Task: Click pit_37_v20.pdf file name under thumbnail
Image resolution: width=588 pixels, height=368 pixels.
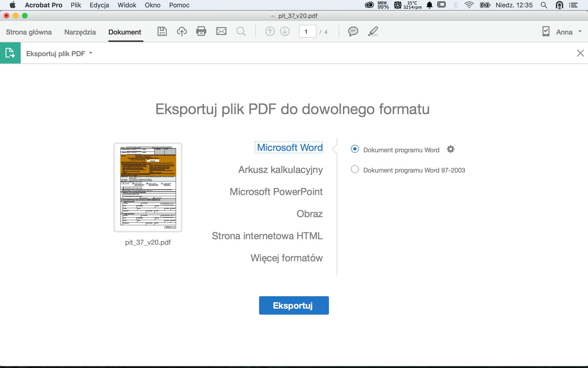Action: [148, 242]
